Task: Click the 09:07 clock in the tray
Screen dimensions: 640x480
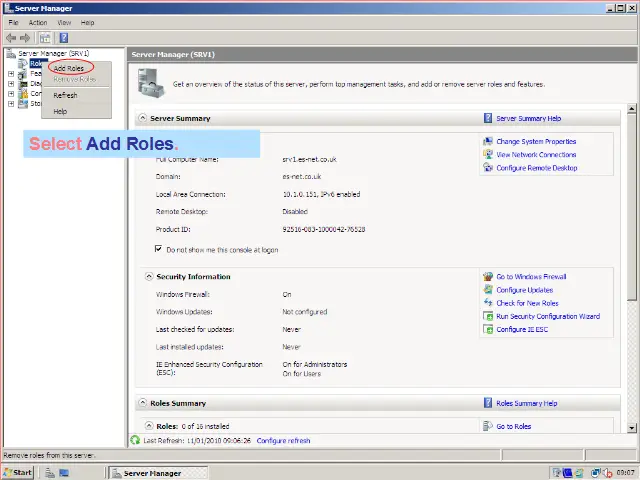Action: tap(625, 473)
